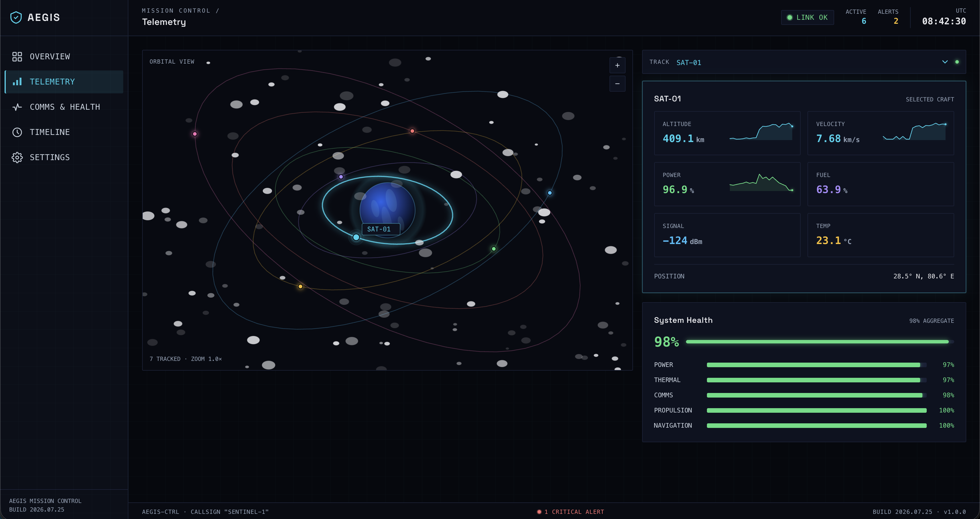Switch to the Timeline section
Image resolution: width=980 pixels, height=519 pixels.
coord(64,132)
